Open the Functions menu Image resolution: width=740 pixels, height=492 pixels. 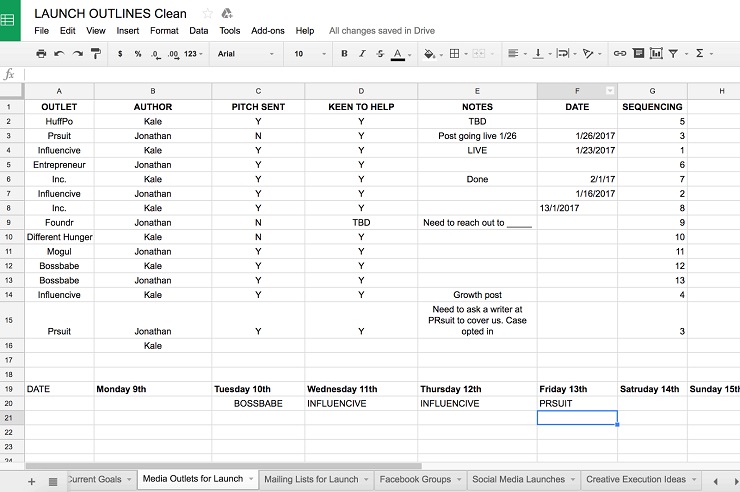pos(700,53)
